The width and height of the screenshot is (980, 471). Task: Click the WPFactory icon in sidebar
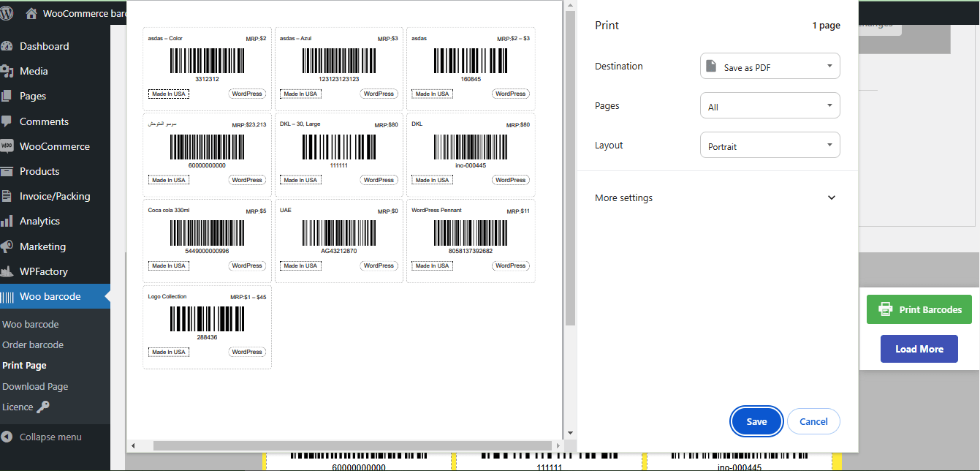tap(7, 271)
